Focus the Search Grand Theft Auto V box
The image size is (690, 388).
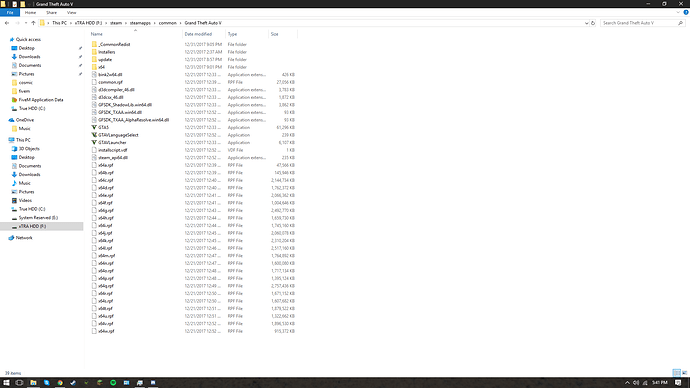pyautogui.click(x=639, y=23)
